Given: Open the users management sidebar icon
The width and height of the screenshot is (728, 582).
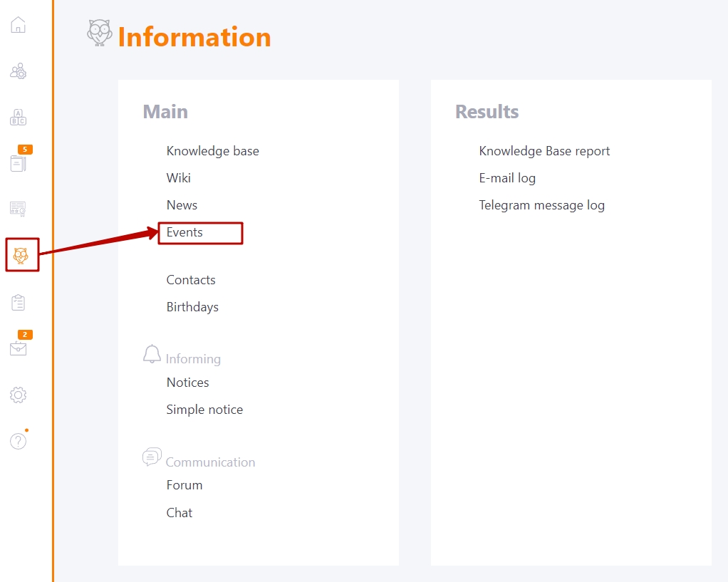Looking at the screenshot, I should 18,71.
